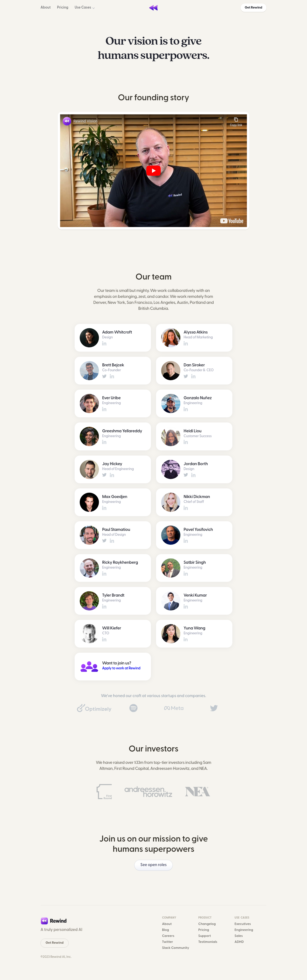Image resolution: width=307 pixels, height=980 pixels.
Task: Expand the Use Cases dropdown menu
Action: 85,7
